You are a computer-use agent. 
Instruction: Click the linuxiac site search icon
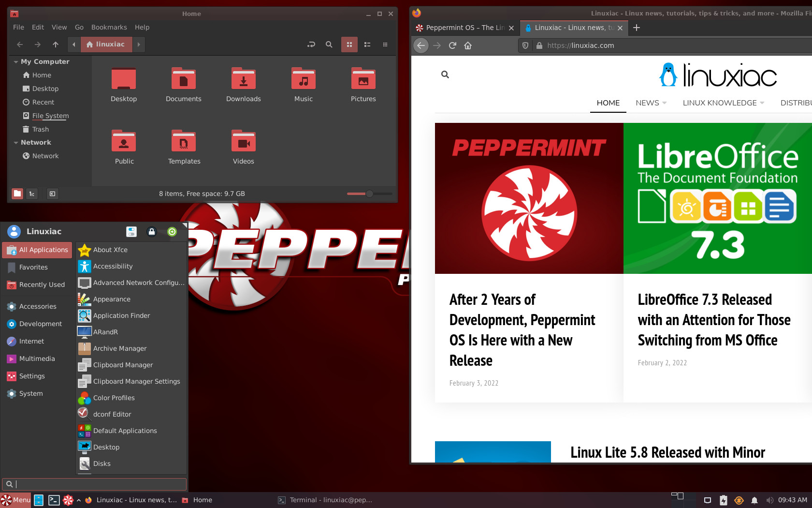click(x=445, y=75)
